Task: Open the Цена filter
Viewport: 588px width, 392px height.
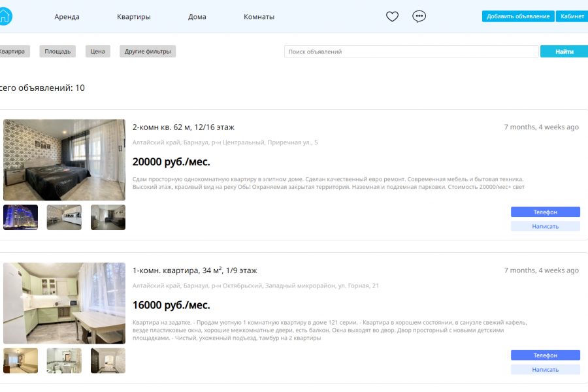Action: tap(97, 52)
